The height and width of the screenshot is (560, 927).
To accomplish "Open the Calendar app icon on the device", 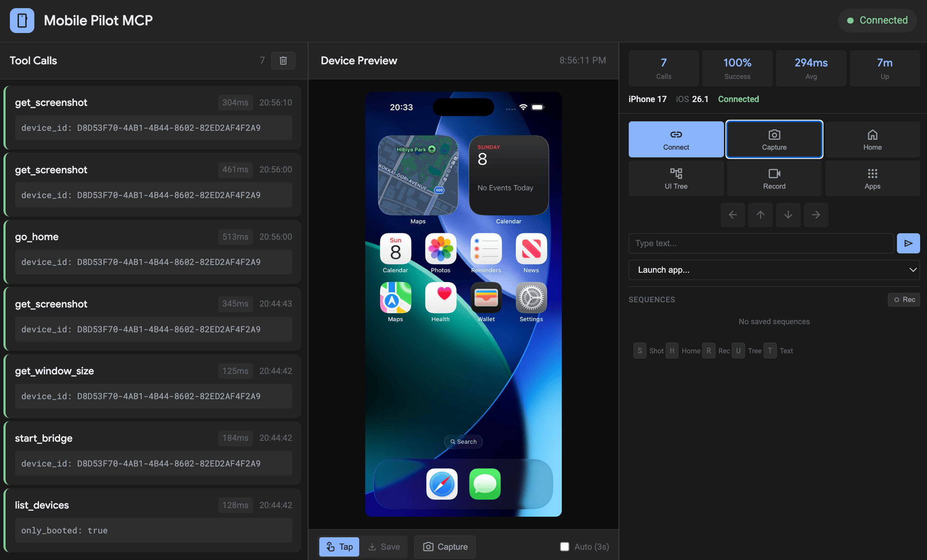I will pos(395,249).
